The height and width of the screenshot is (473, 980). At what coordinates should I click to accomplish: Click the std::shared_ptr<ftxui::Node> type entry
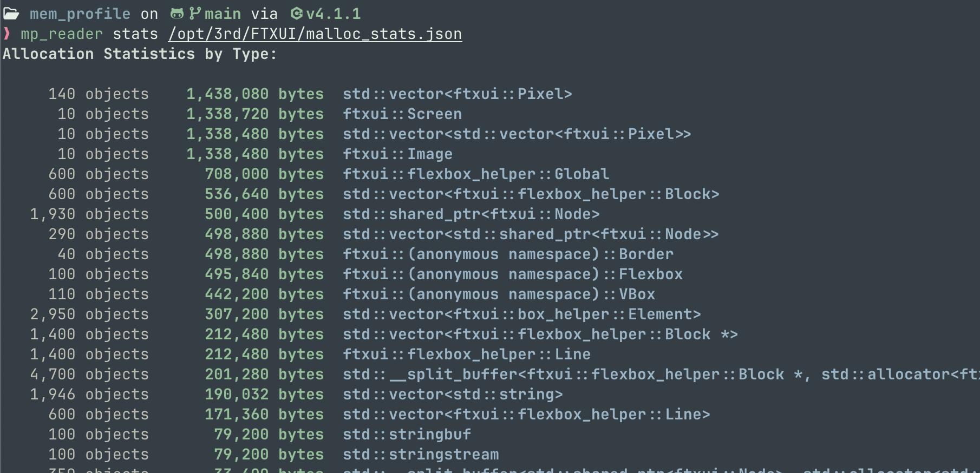pyautogui.click(x=471, y=214)
